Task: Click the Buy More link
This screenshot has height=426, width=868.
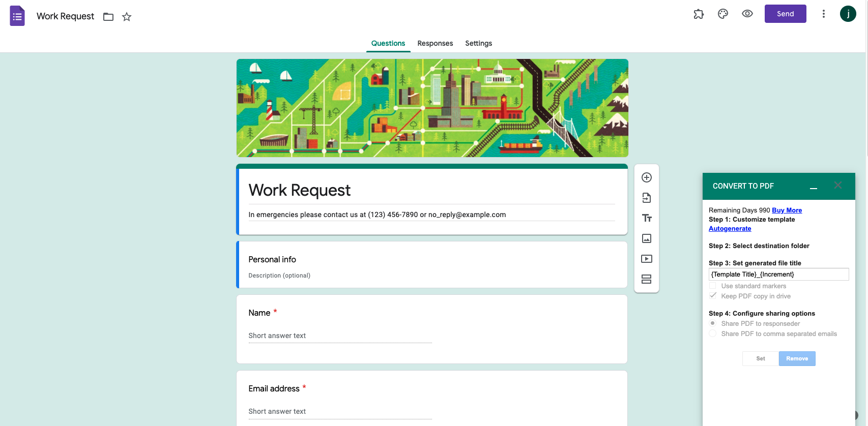Action: click(x=787, y=210)
